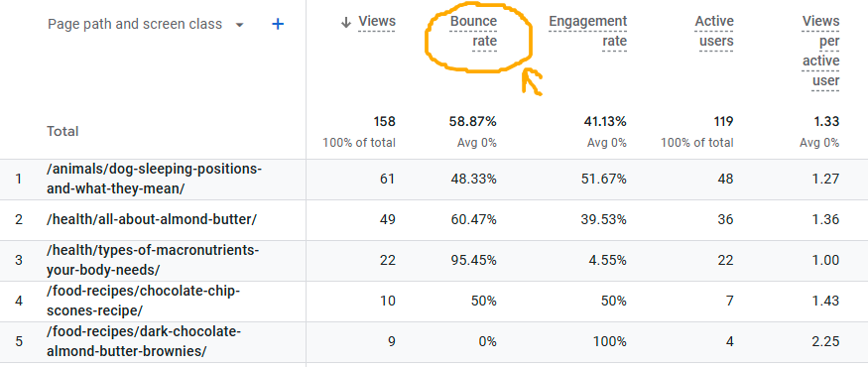The image size is (868, 367).
Task: Click engagement rate 39.53% cell
Action: [x=603, y=220]
